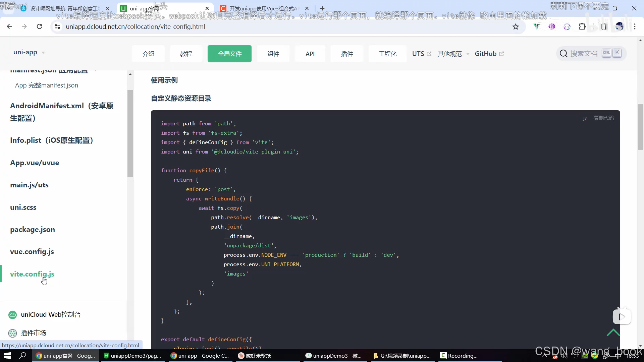This screenshot has width=644, height=362.
Task: Open the 工程化 navigation item
Action: click(x=388, y=54)
